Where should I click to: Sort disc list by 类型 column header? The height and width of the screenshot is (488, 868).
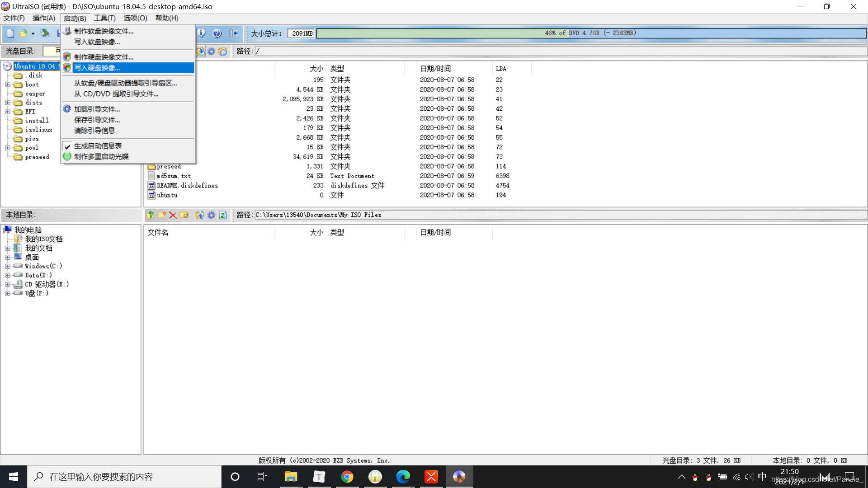[365, 69]
